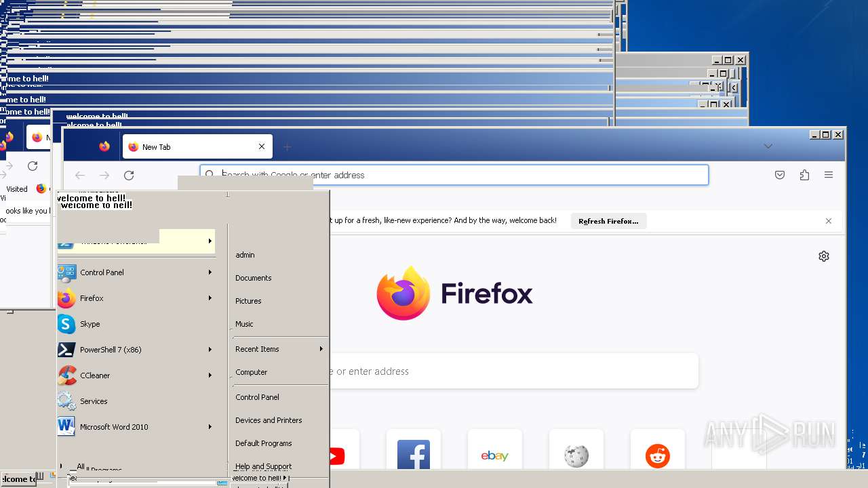Expand Firefox jump list arrow
Screen dimensions: 868x488
click(210, 298)
